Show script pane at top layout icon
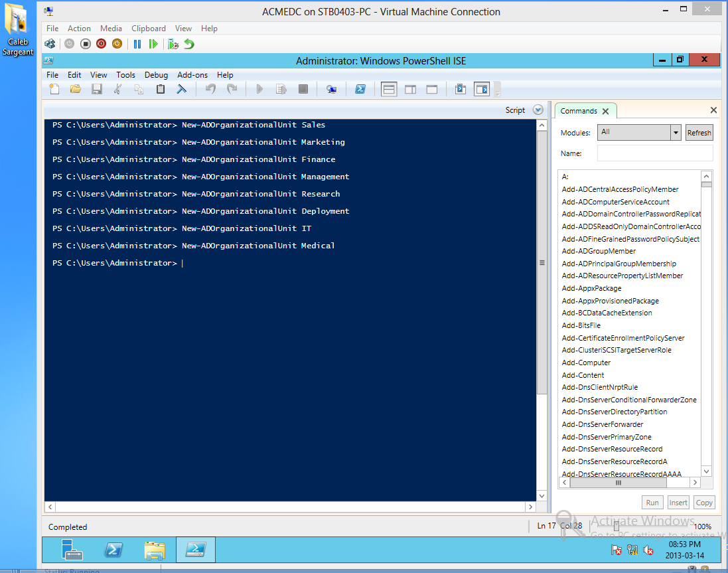The height and width of the screenshot is (573, 728). tap(389, 89)
